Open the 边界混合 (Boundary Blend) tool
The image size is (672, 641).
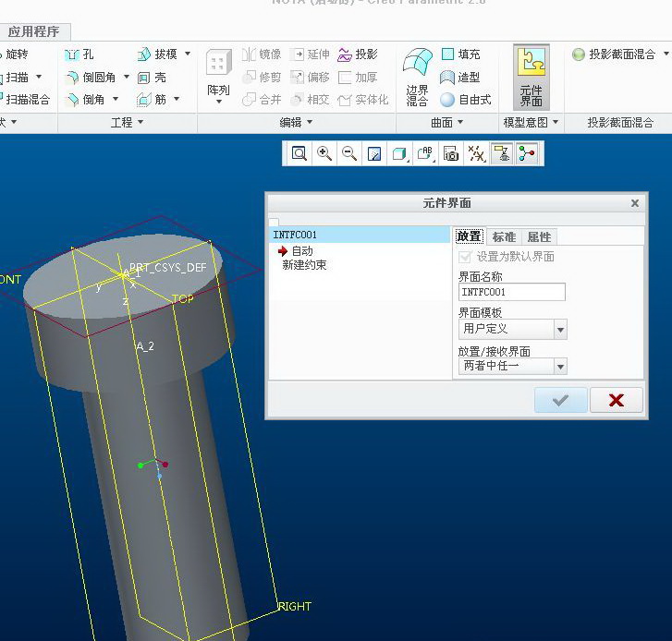pyautogui.click(x=417, y=77)
